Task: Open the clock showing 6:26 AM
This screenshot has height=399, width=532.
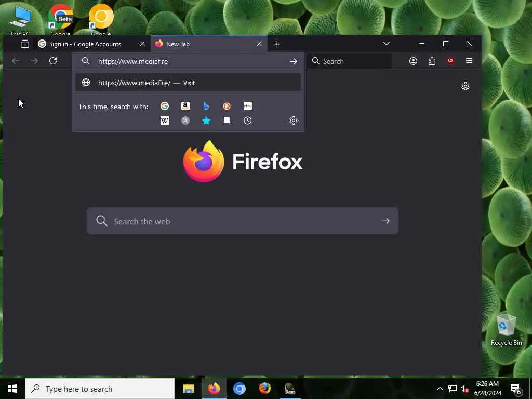Action: (x=487, y=389)
